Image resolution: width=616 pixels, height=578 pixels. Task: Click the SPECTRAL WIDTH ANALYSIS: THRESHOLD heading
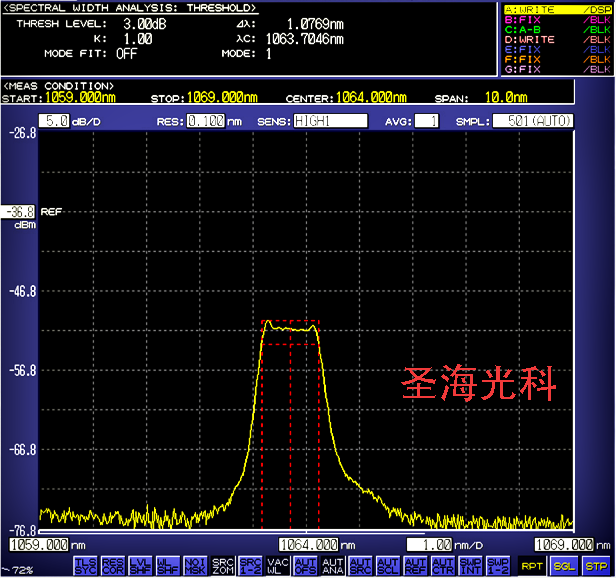click(x=130, y=8)
